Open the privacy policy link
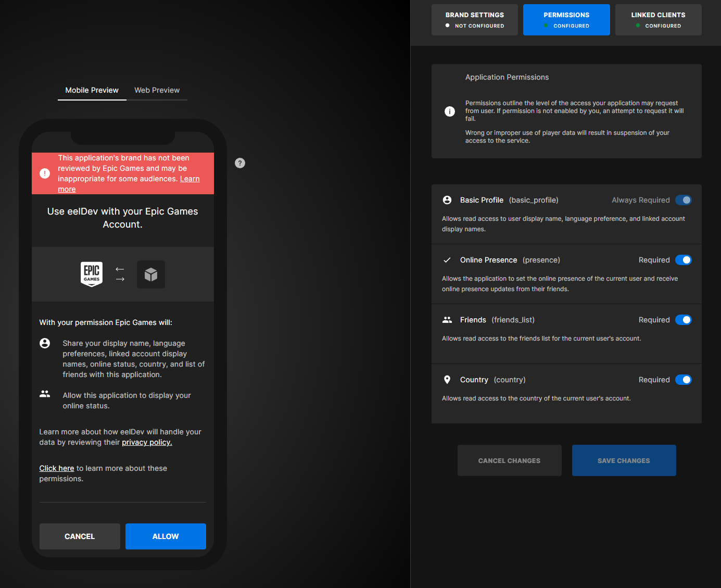This screenshot has width=721, height=588. (x=147, y=442)
